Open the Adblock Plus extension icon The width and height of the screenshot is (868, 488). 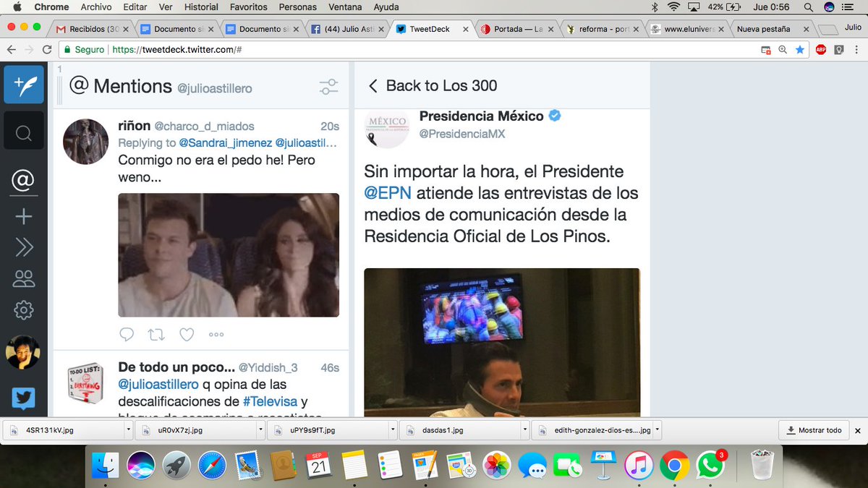pos(821,50)
